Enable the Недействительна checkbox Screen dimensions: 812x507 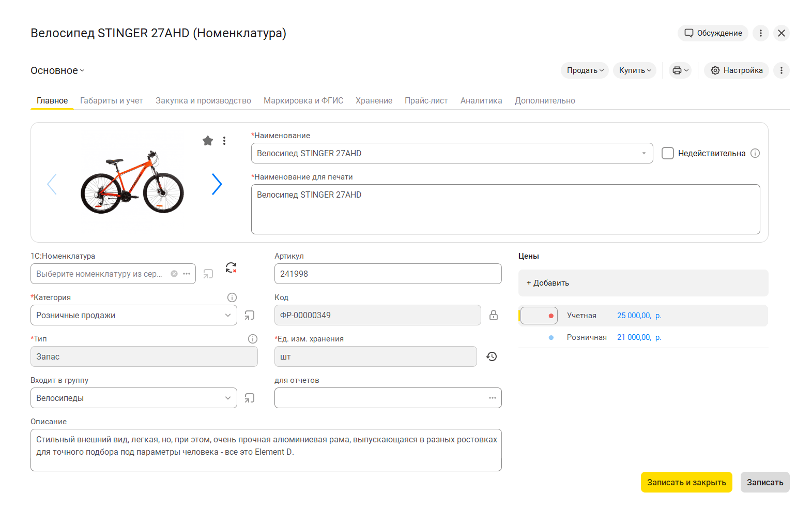point(668,153)
